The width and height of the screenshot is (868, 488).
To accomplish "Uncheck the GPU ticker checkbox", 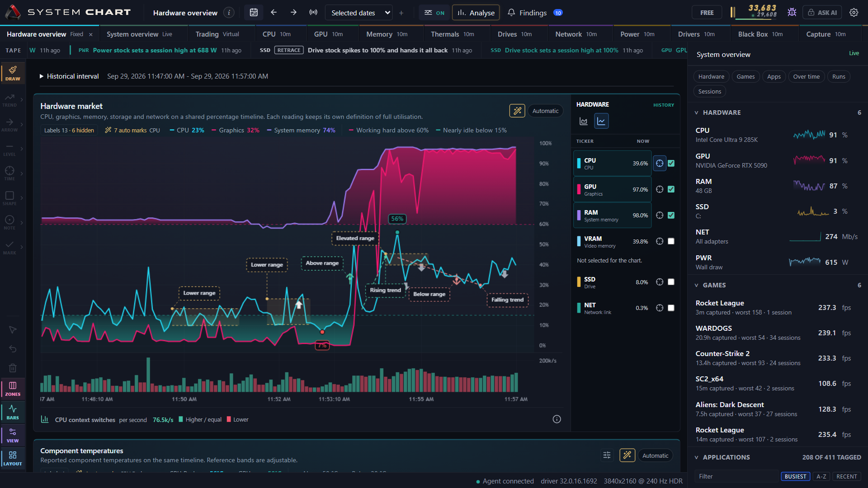I will (x=671, y=189).
